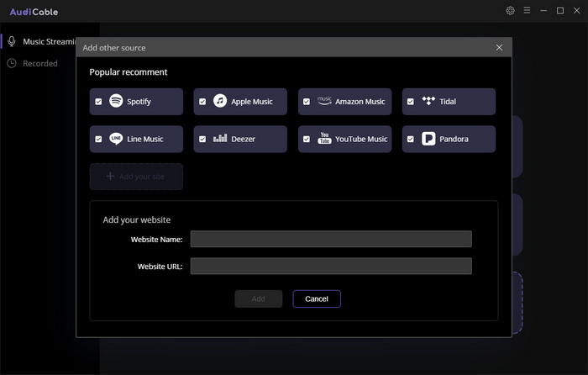Screen dimensions: 588x375
Task: Click the clock icon beside Recorded
Action: tap(12, 63)
